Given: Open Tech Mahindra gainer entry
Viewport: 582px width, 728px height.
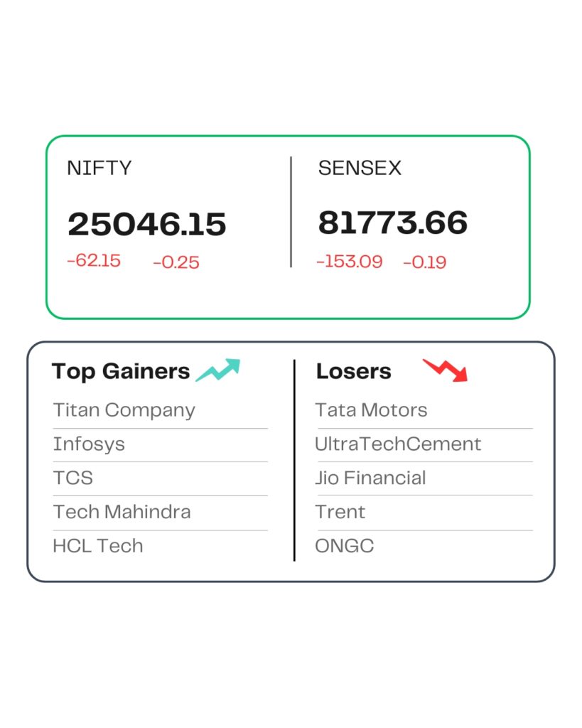Looking at the screenshot, I should tap(122, 512).
